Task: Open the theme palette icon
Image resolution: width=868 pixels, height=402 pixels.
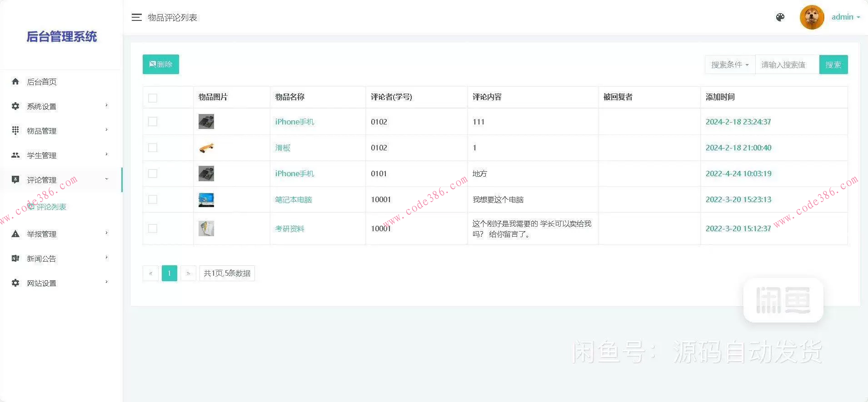Action: pyautogui.click(x=780, y=17)
